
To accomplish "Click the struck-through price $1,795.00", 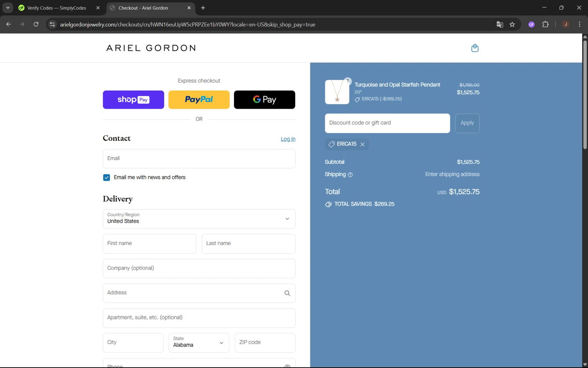I will (469, 85).
